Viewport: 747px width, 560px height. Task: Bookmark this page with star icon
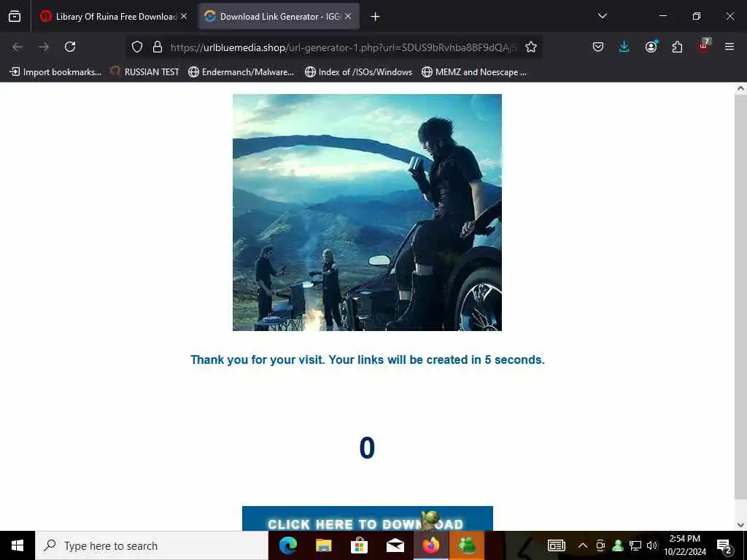point(531,47)
